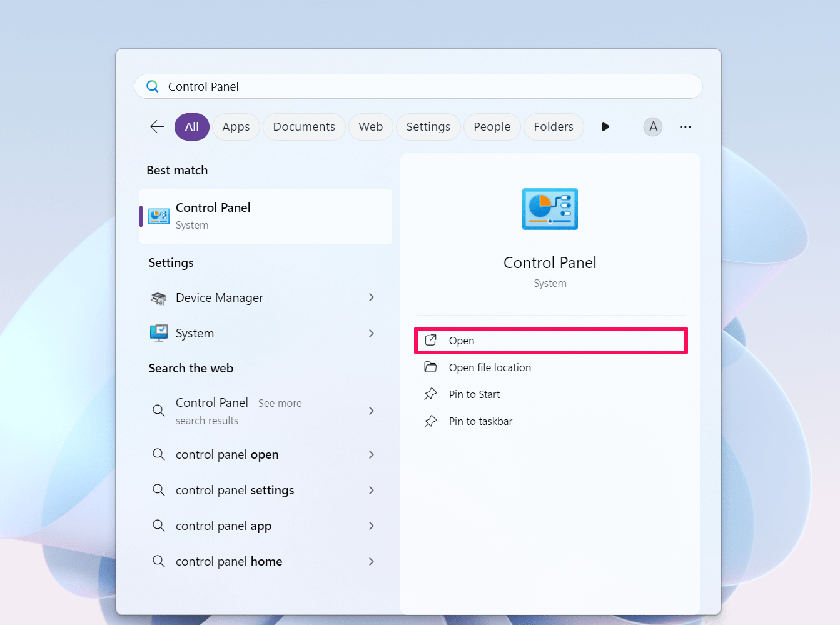Click the folder icon for Open file location
The image size is (840, 625).
[431, 367]
